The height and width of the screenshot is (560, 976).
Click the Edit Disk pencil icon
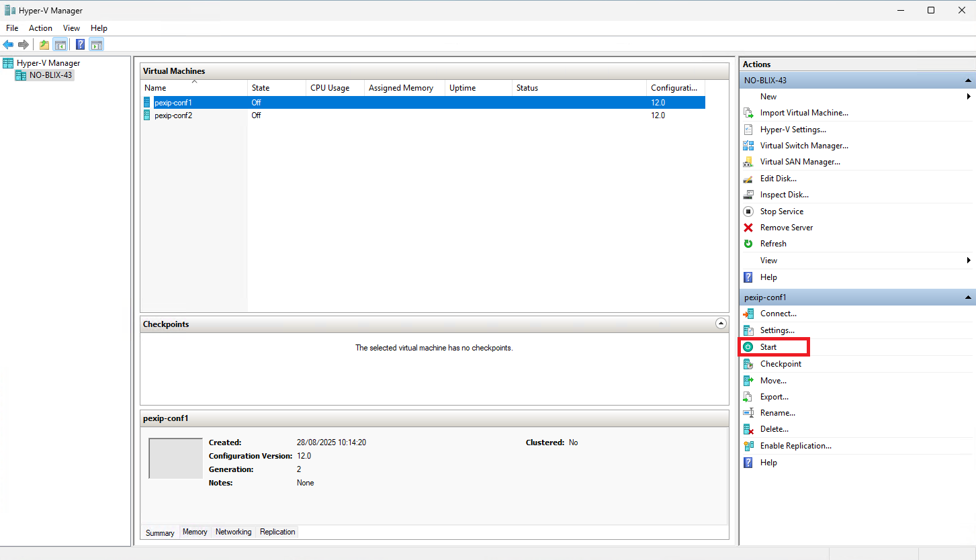tap(748, 179)
